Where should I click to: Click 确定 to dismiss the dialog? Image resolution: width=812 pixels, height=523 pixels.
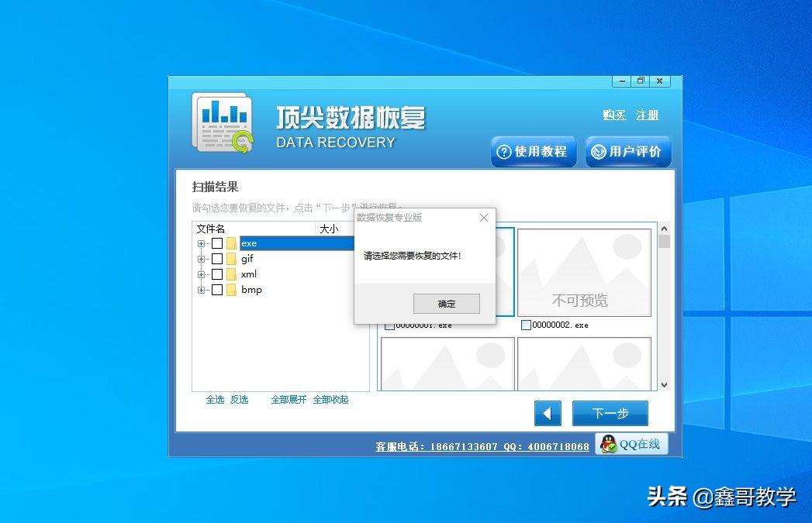click(x=447, y=304)
